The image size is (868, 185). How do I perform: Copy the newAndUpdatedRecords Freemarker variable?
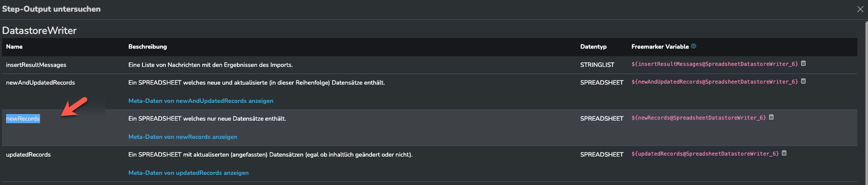(803, 82)
